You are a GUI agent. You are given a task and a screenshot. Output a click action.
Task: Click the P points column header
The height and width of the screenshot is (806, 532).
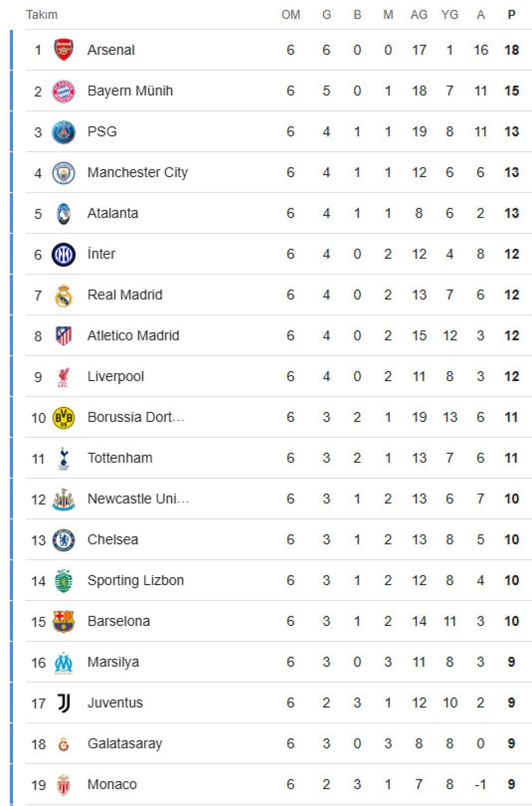pos(511,15)
